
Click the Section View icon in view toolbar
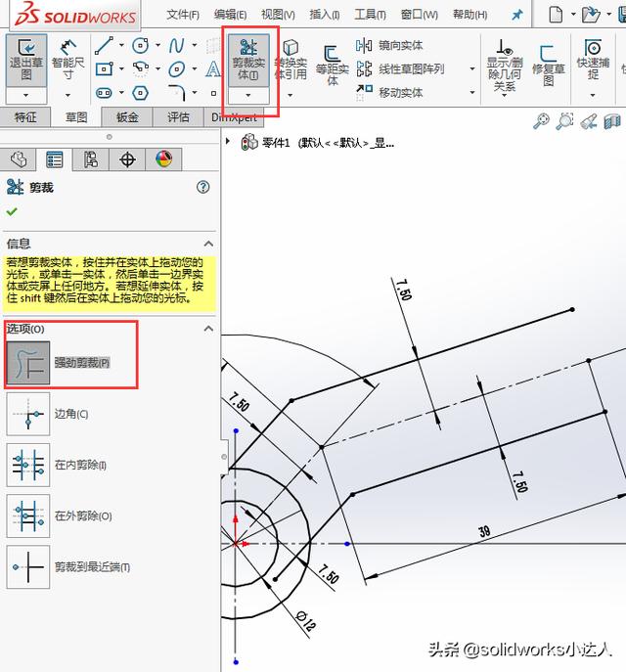coord(612,121)
